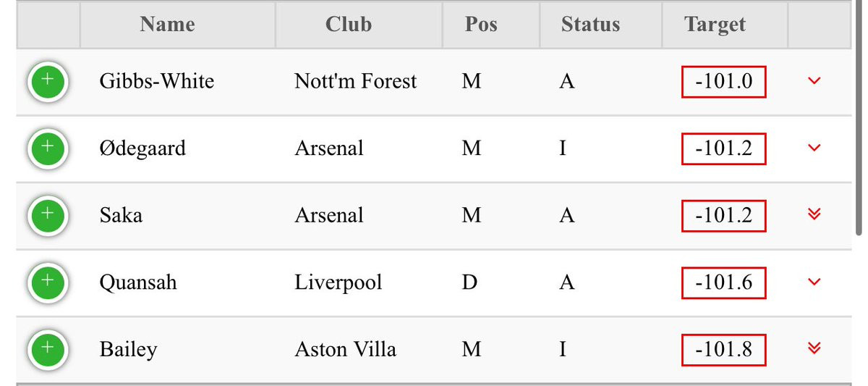Add Bailey using green plus icon

48,350
